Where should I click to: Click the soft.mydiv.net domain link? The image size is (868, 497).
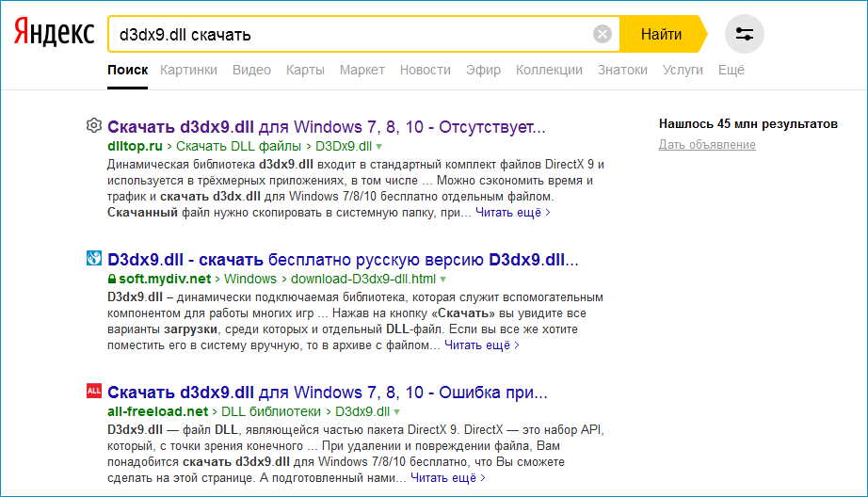pyautogui.click(x=165, y=279)
